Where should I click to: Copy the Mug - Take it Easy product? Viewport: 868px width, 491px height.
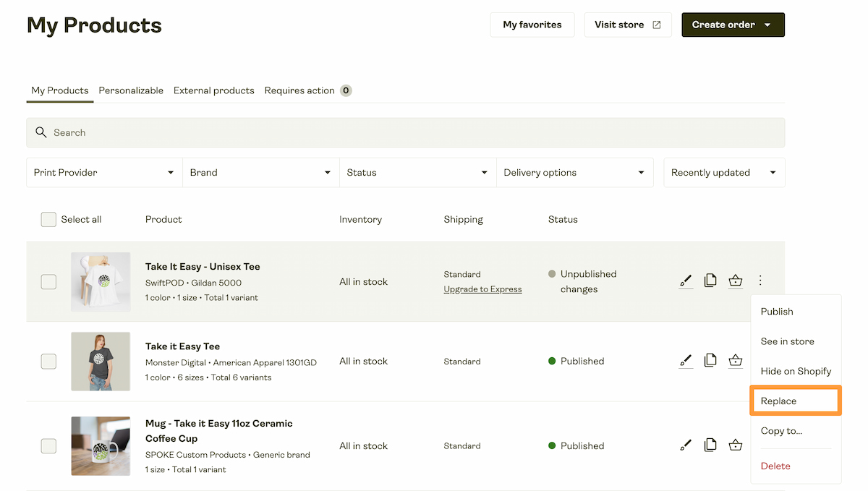pyautogui.click(x=710, y=445)
